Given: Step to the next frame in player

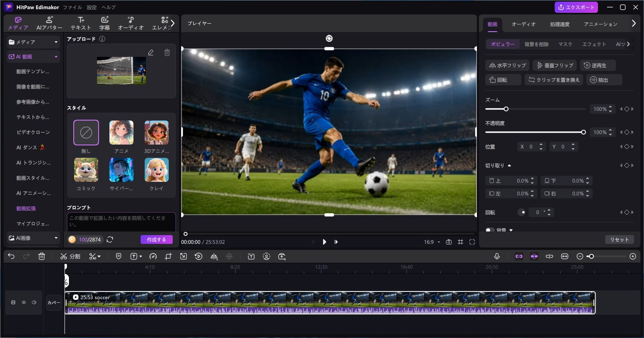Looking at the screenshot, I should pos(336,242).
